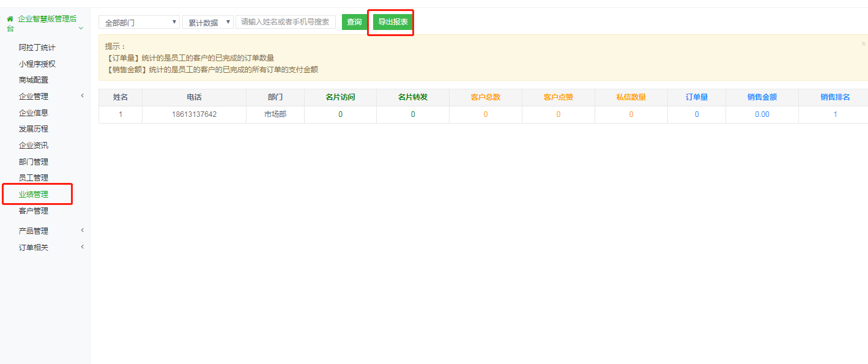This screenshot has height=364, width=868.
Task: Open 部门管理 in the sidebar
Action: pos(34,162)
